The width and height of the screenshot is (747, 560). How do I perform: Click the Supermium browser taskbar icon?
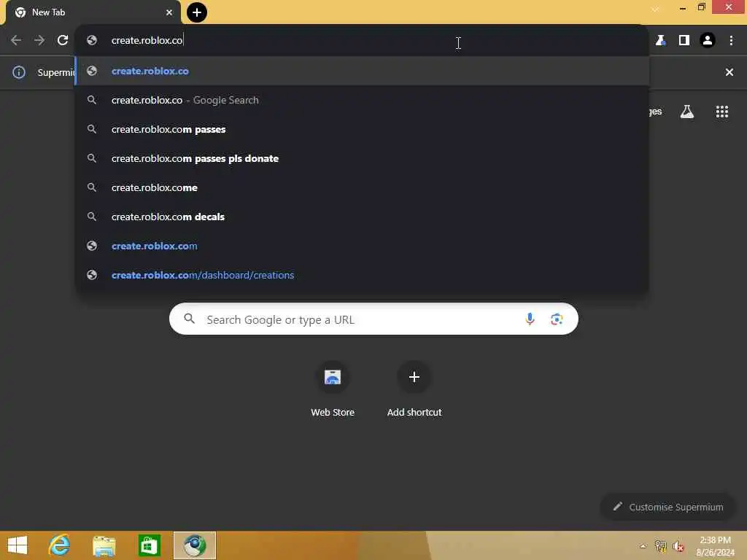(x=194, y=545)
